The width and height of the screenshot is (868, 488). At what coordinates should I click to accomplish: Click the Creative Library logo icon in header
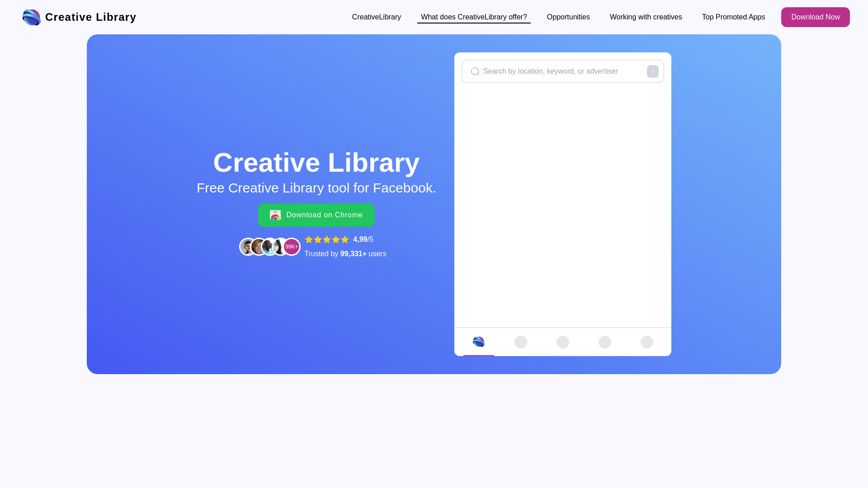coord(32,17)
